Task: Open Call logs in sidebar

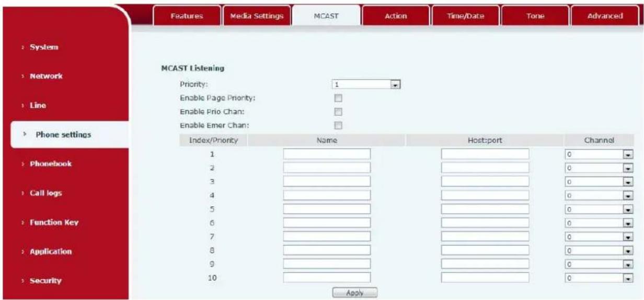Action: coord(46,193)
